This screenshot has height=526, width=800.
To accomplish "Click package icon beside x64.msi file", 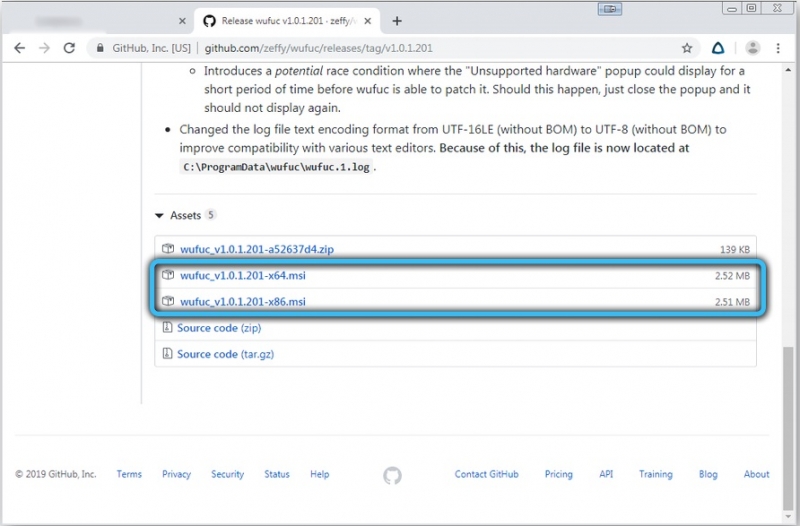I will (168, 275).
